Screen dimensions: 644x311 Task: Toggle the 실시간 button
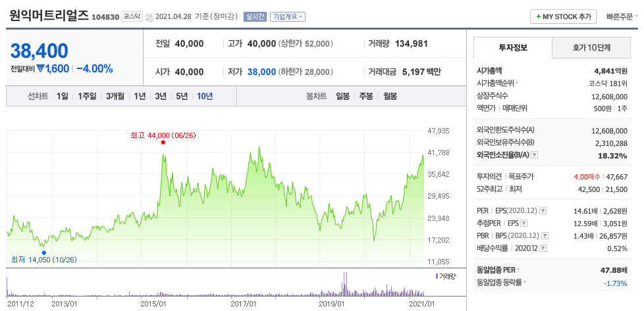[x=255, y=17]
